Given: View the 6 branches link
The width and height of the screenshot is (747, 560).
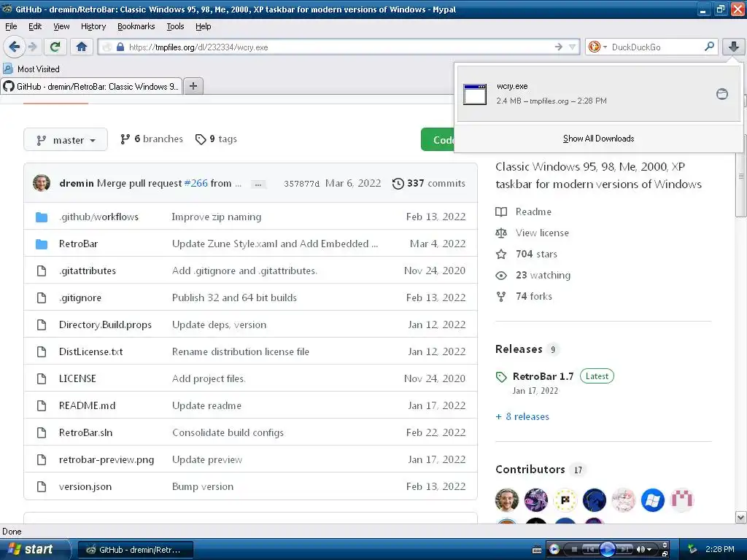Looking at the screenshot, I should [x=152, y=139].
